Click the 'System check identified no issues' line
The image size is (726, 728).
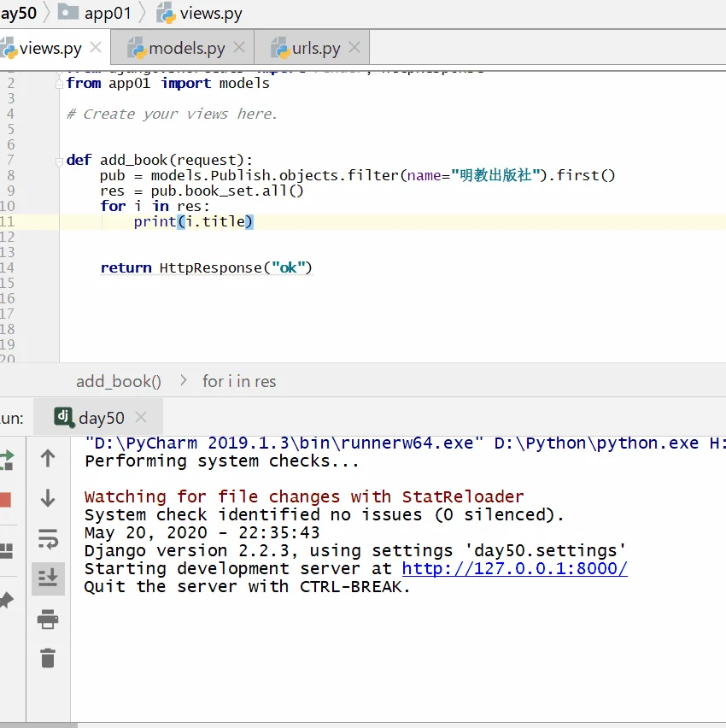click(325, 515)
